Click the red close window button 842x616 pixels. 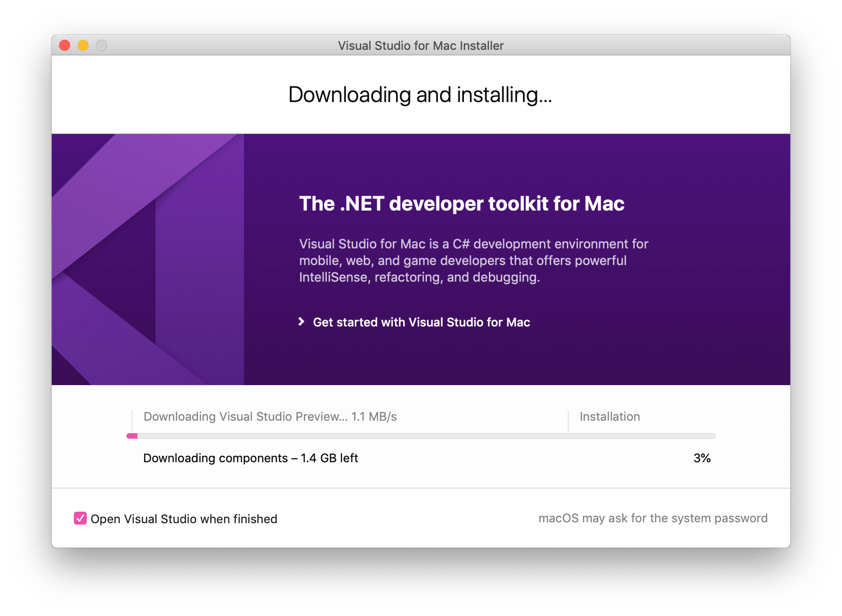click(65, 45)
